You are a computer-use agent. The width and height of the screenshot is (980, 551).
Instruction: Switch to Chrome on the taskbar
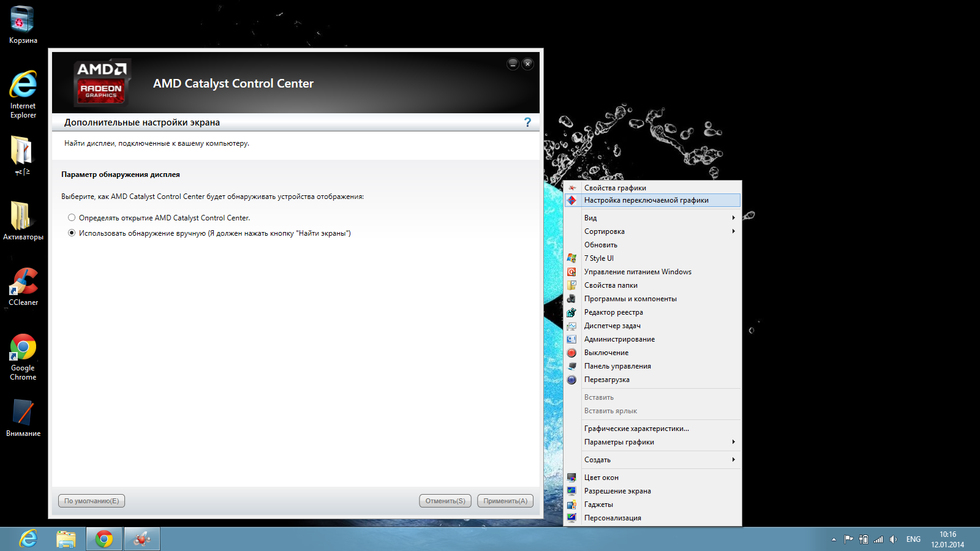pyautogui.click(x=104, y=539)
